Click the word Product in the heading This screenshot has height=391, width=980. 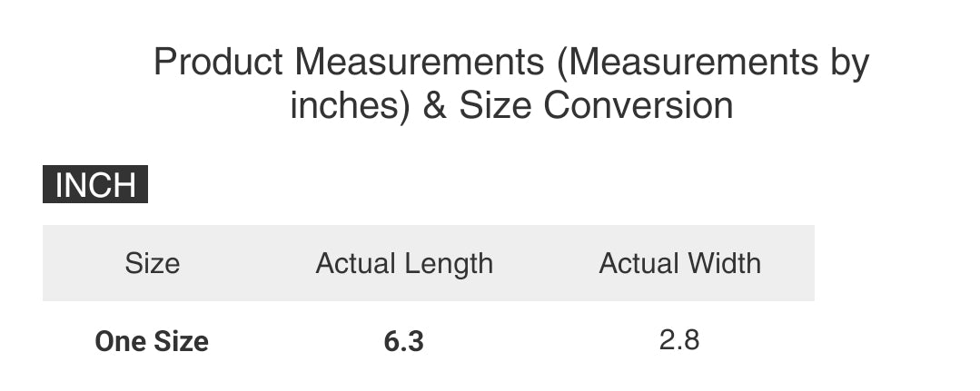[219, 63]
